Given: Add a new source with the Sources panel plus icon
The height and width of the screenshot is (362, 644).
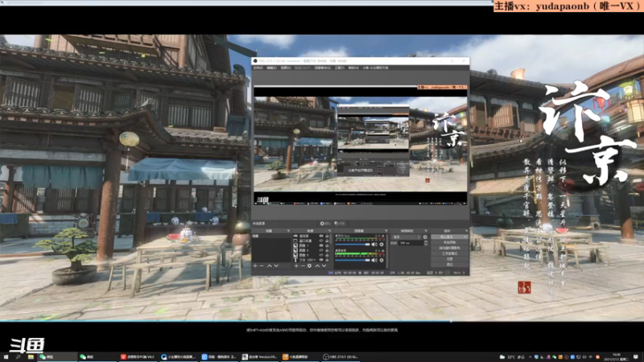Looking at the screenshot, I should (x=296, y=266).
